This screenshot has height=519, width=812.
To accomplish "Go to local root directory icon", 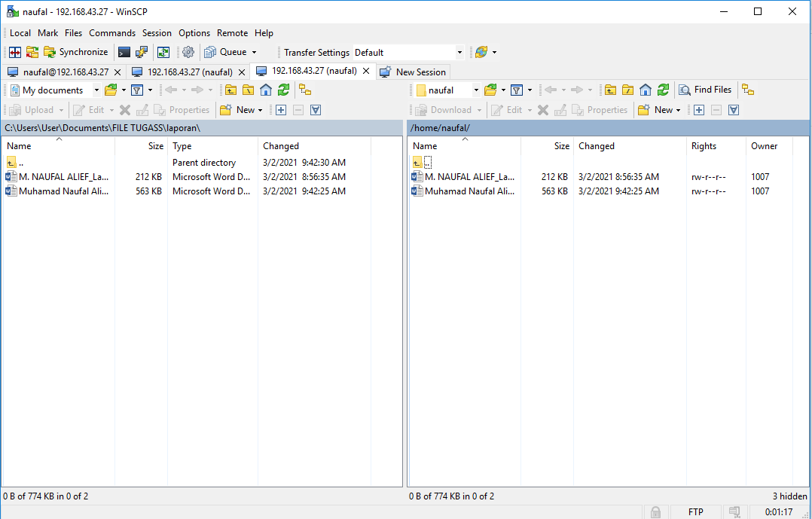I will [249, 90].
